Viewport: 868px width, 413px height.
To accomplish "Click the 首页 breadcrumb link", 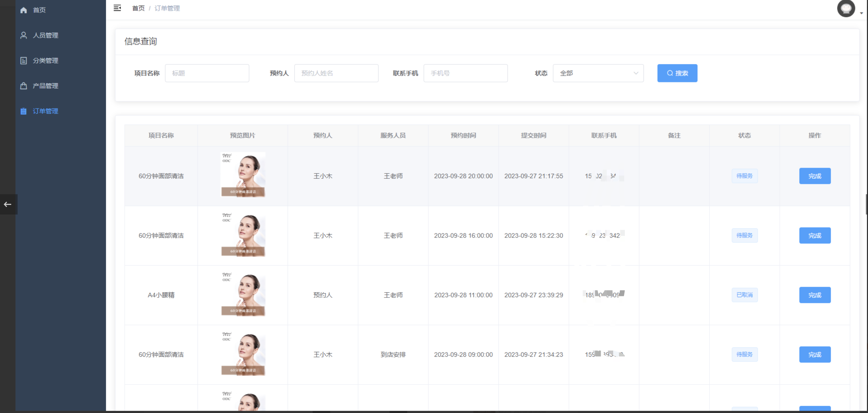I will (138, 9).
